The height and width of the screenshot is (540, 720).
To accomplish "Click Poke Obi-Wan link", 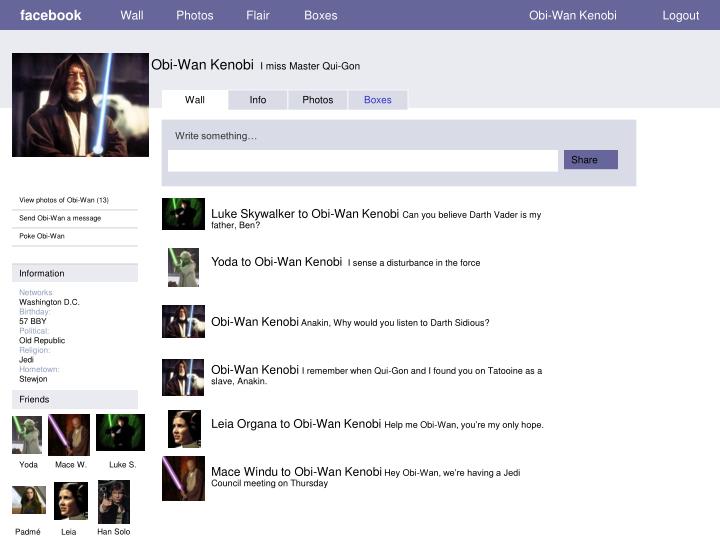I will coord(42,236).
